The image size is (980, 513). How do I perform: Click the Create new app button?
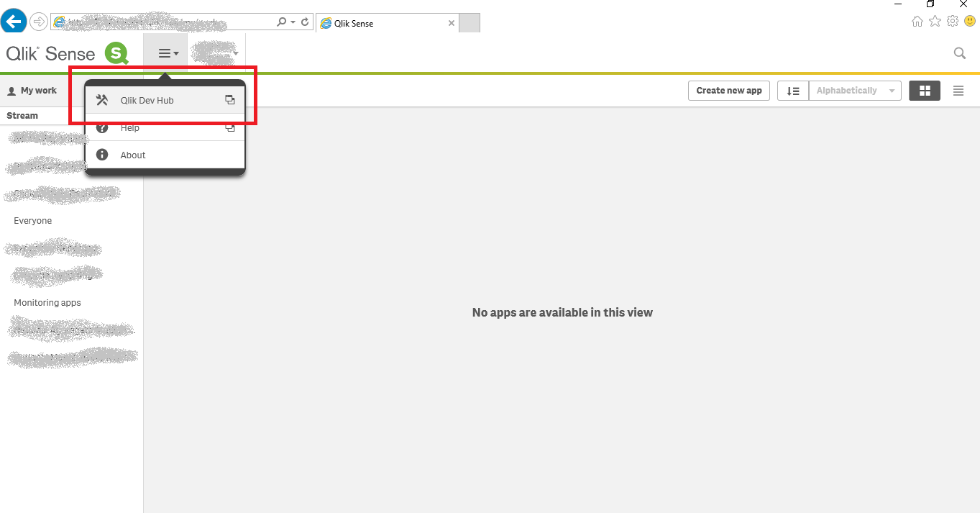click(728, 91)
